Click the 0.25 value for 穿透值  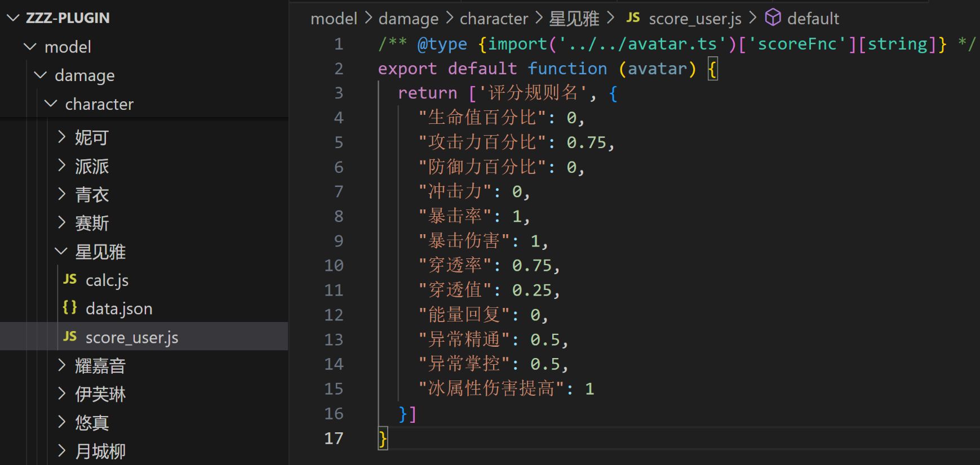tap(532, 290)
